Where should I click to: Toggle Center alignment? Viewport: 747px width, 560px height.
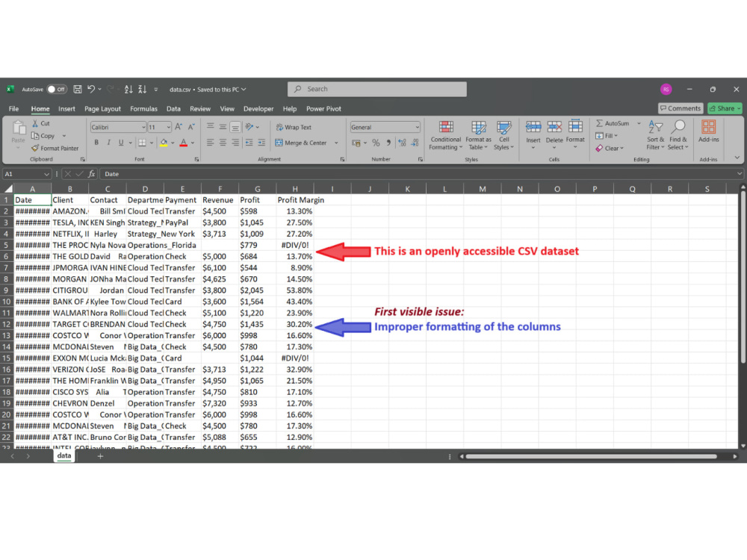[x=223, y=143]
